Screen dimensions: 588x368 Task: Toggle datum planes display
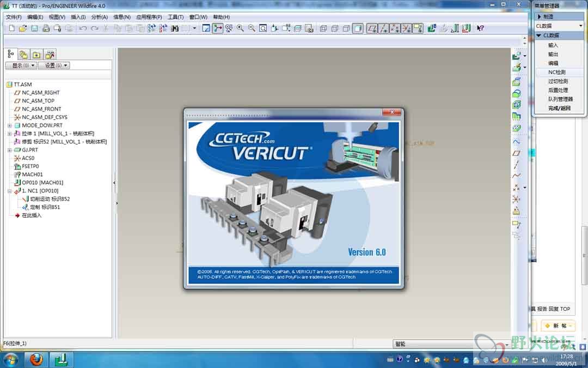click(x=372, y=28)
